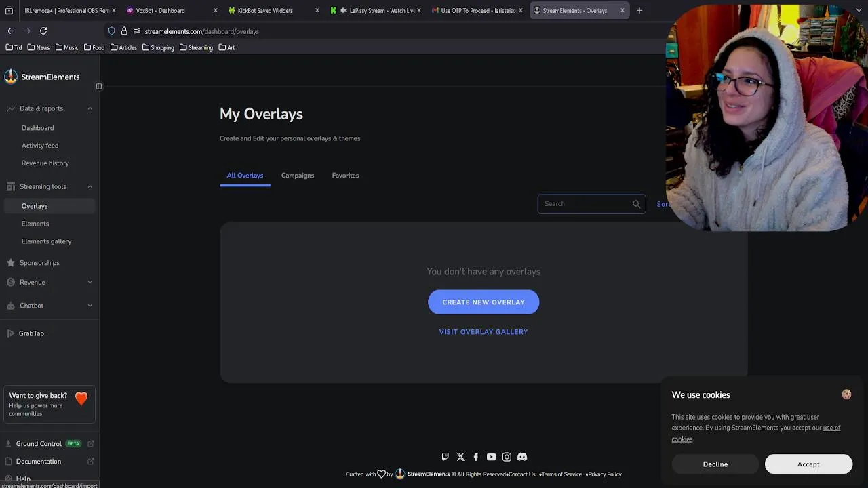868x488 pixels.
Task: Click the Streaming tools section icon
Action: point(10,186)
